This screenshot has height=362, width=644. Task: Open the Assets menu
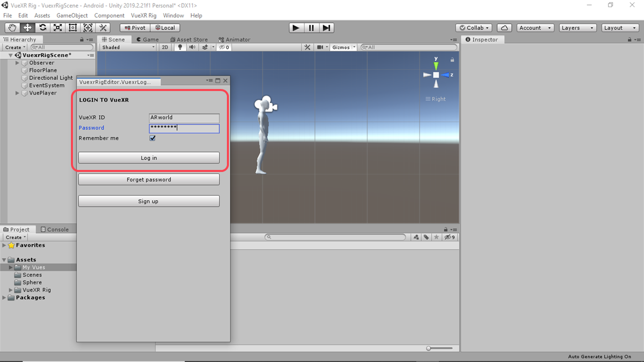pos(42,16)
